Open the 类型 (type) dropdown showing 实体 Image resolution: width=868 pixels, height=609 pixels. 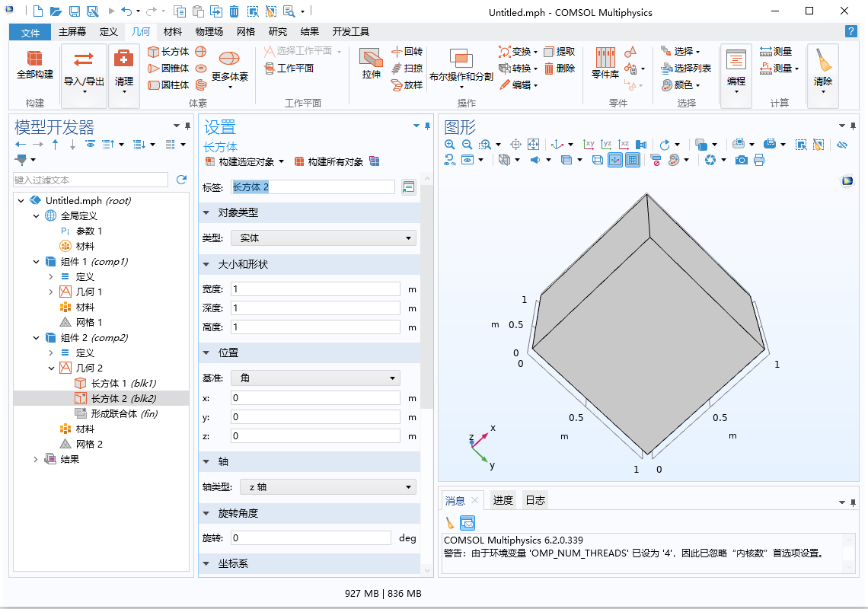click(x=323, y=238)
